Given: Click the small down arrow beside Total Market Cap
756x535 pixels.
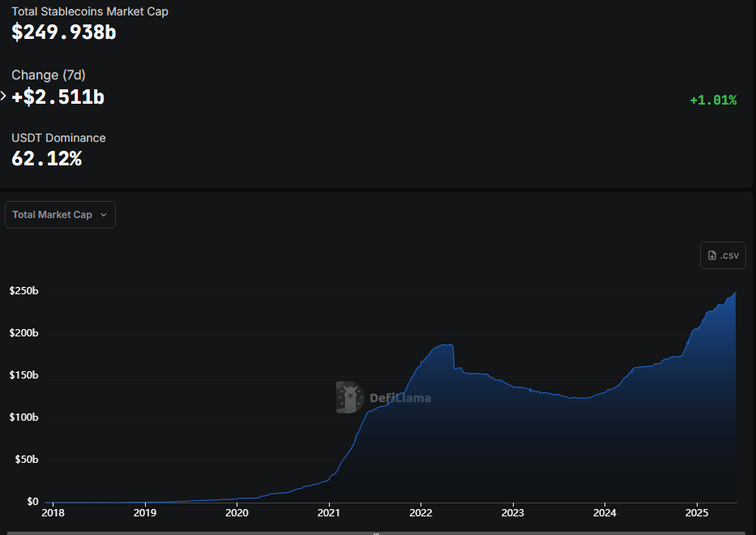Looking at the screenshot, I should click(x=104, y=216).
